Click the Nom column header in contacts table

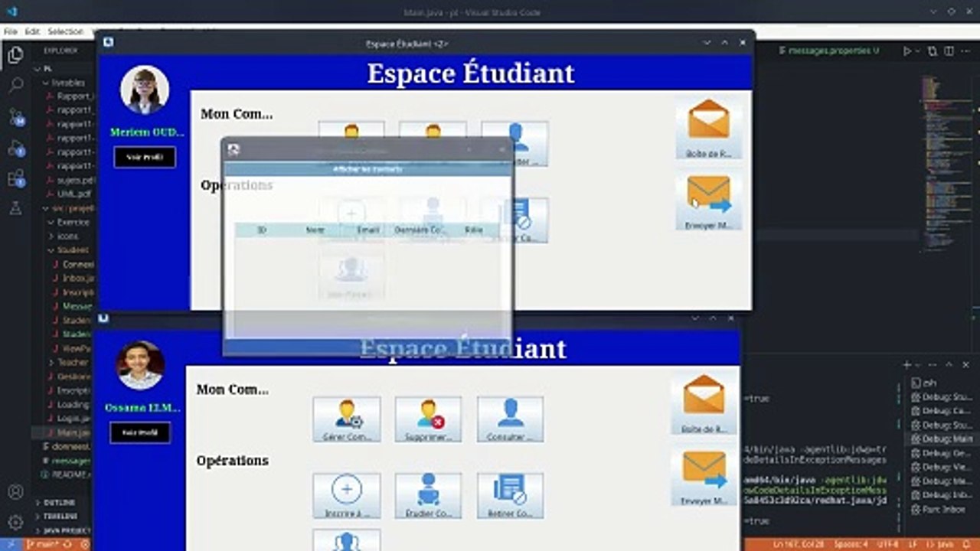tap(315, 230)
